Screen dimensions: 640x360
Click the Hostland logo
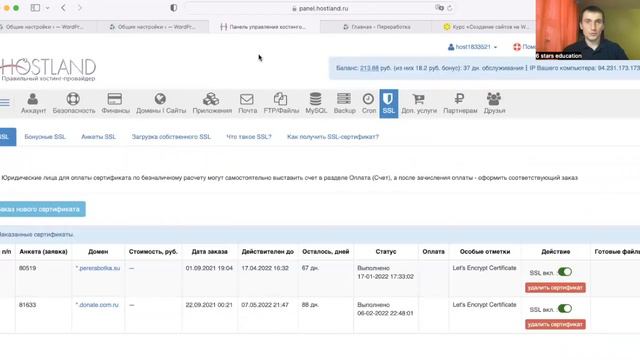[x=48, y=69]
